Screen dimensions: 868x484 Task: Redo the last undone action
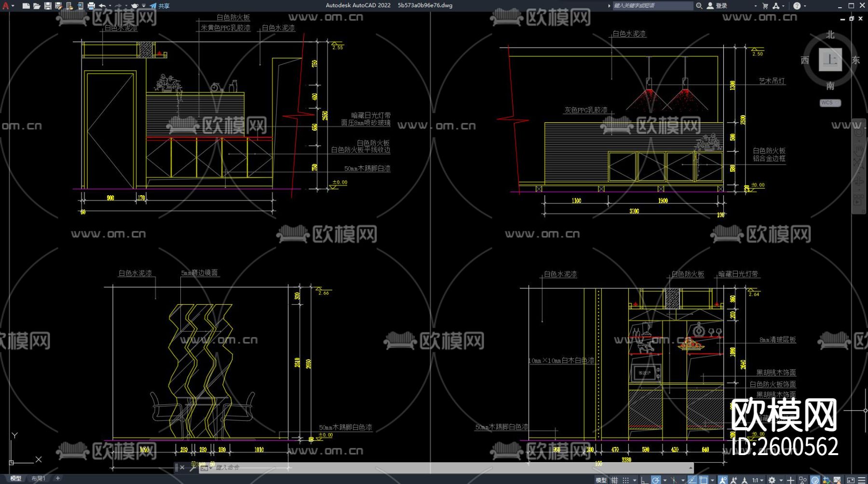119,6
